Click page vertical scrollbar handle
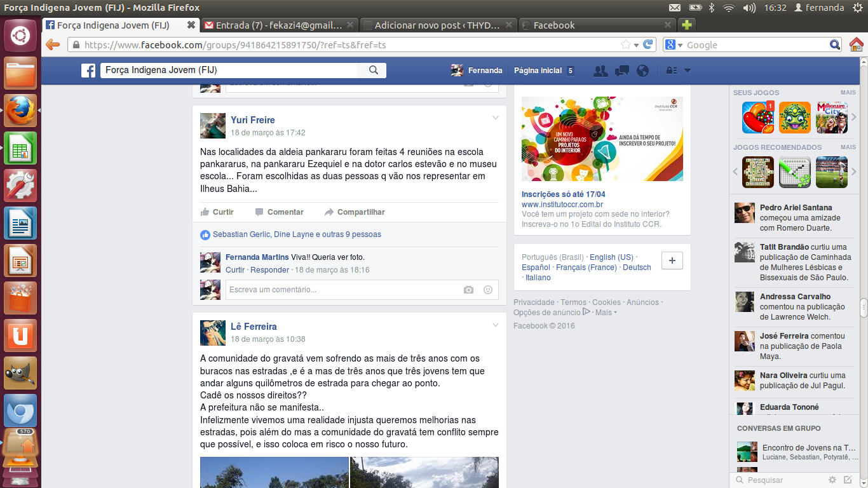 864,308
